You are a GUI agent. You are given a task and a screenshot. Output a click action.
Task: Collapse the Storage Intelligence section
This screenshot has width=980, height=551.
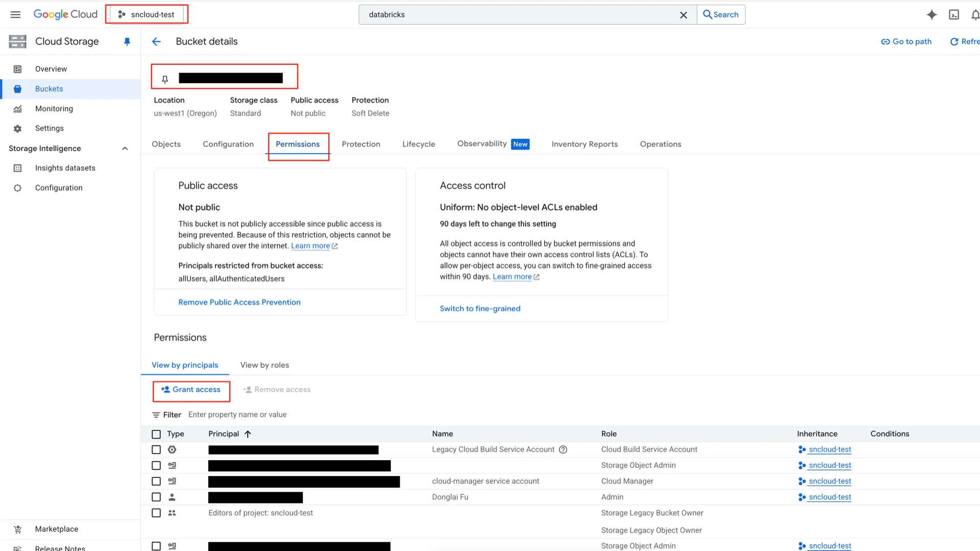pos(125,149)
